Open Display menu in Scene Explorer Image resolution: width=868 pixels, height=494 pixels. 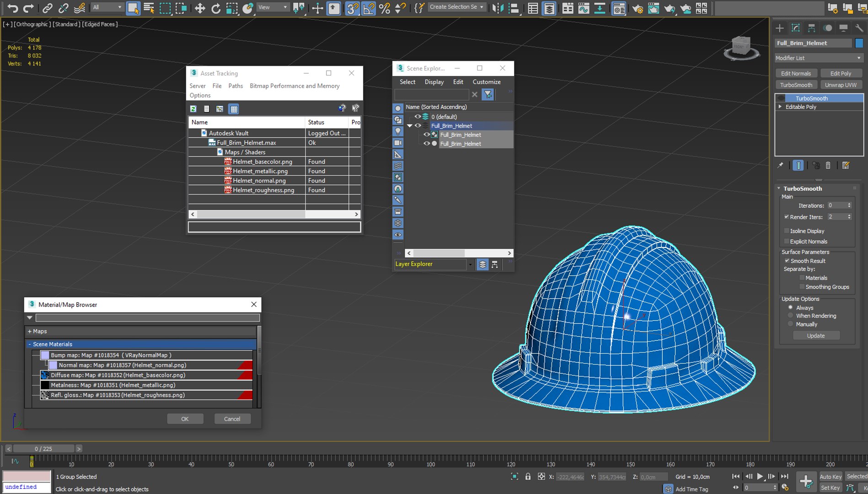click(434, 82)
